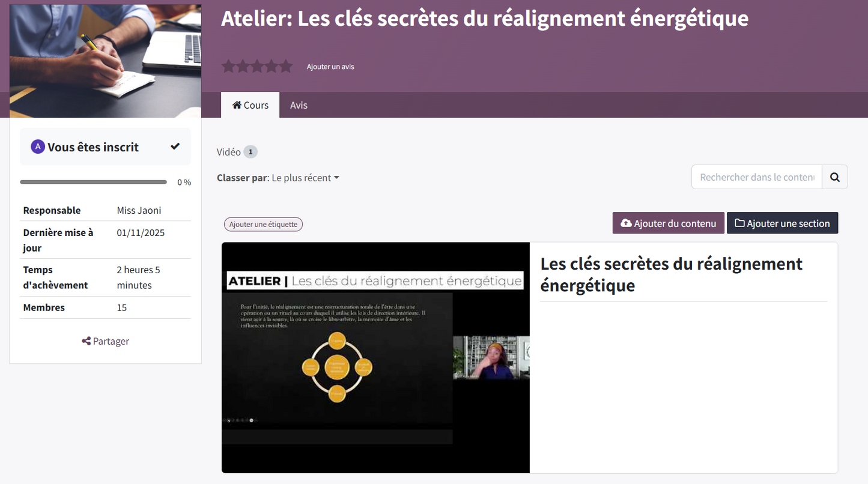Click the count badge next to Vidéo
The width and height of the screenshot is (868, 484).
point(251,151)
